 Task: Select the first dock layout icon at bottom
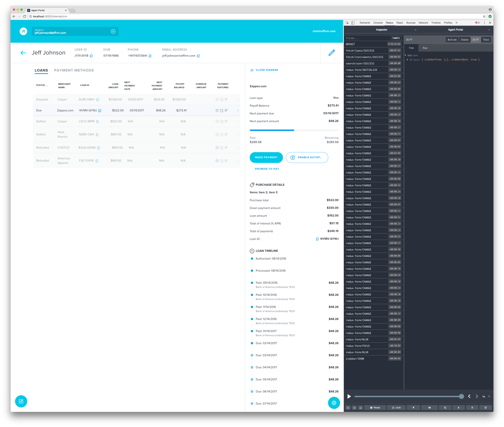[348, 408]
